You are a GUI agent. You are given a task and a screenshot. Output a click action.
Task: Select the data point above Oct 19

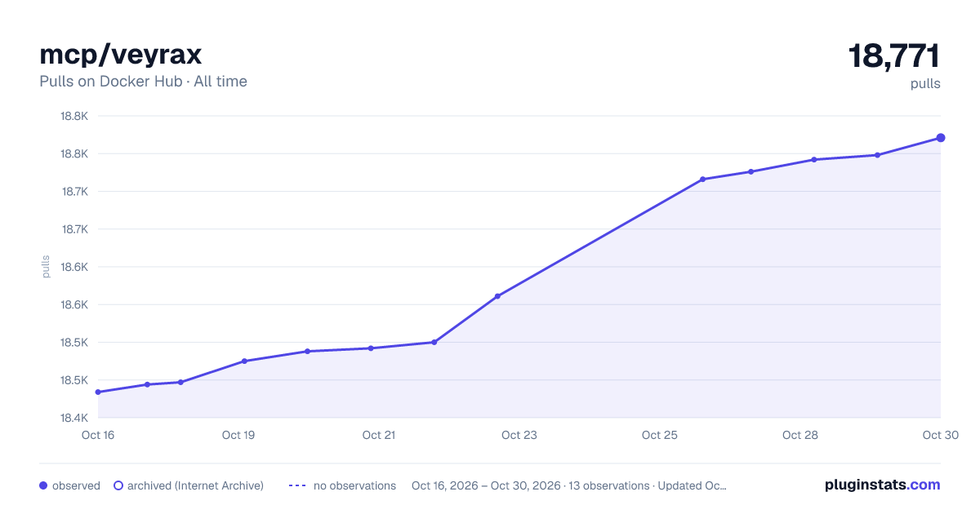click(x=244, y=361)
